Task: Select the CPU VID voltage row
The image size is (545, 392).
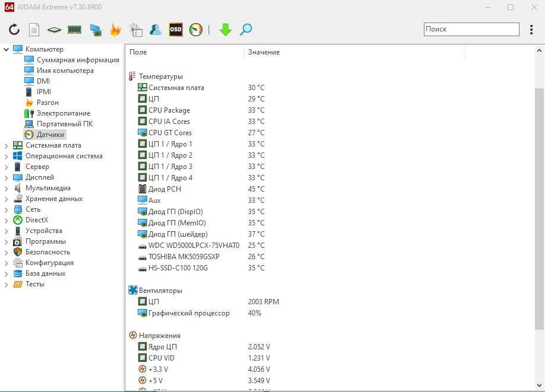Action: pos(204,358)
